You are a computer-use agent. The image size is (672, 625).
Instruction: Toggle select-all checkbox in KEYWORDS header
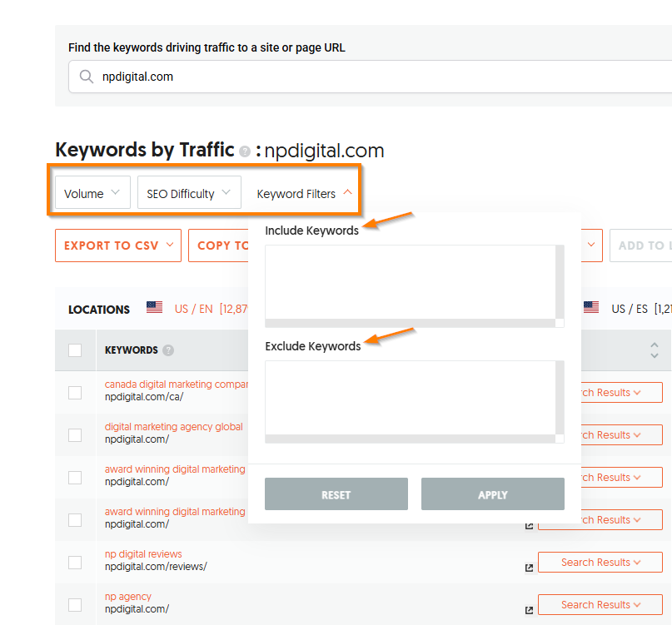(x=75, y=350)
